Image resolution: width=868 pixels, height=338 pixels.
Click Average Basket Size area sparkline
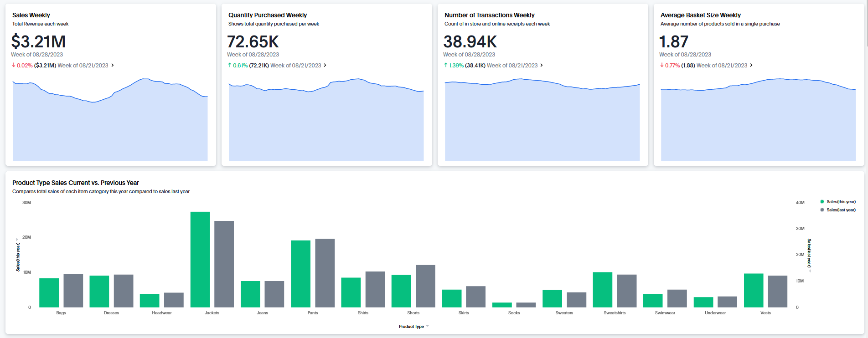click(759, 120)
